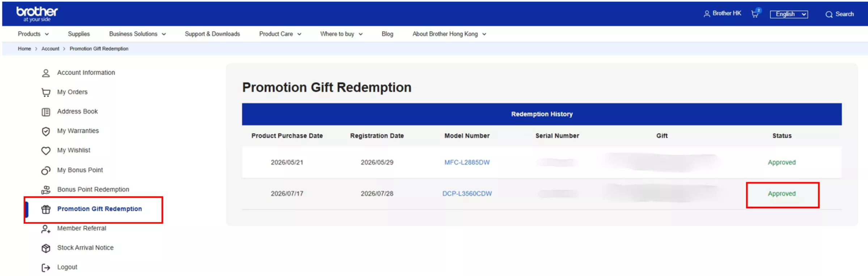Viewport: 868px width, 276px height.
Task: Open the Products navigation menu label
Action: tap(29, 34)
